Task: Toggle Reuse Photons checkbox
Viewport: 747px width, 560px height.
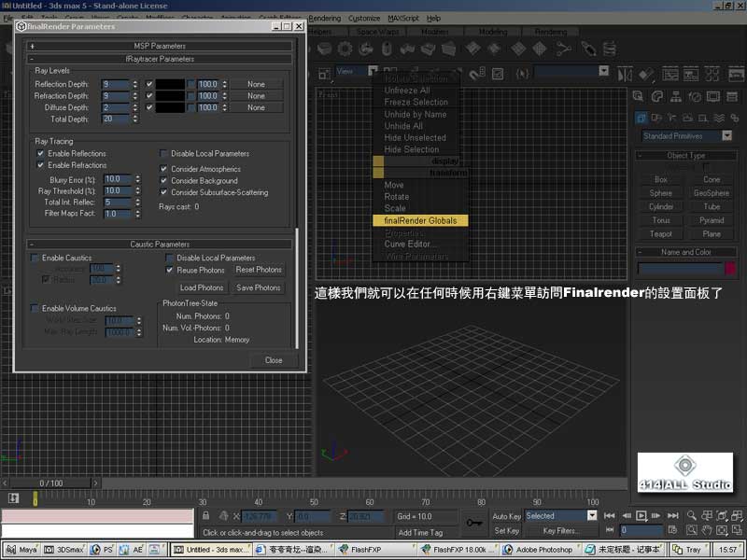Action: 169,270
